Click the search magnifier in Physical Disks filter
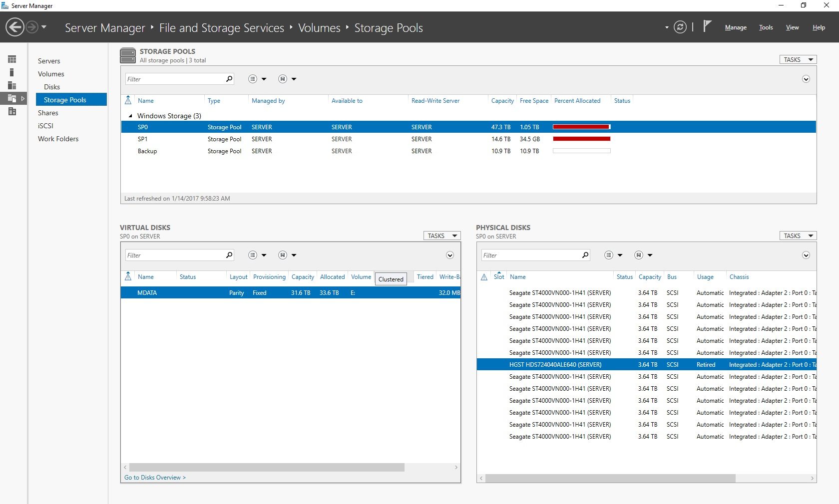 (x=585, y=255)
